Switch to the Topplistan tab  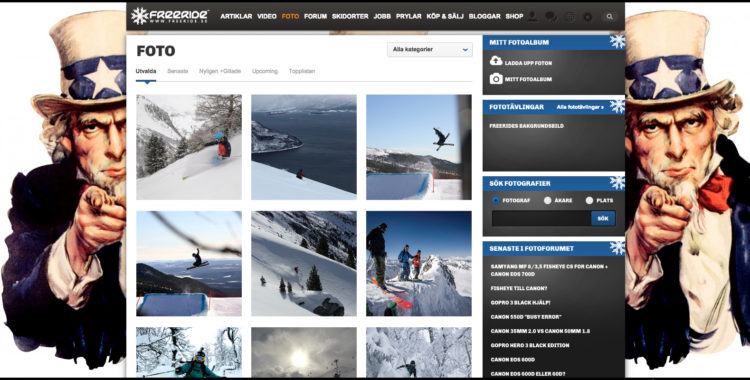302,71
